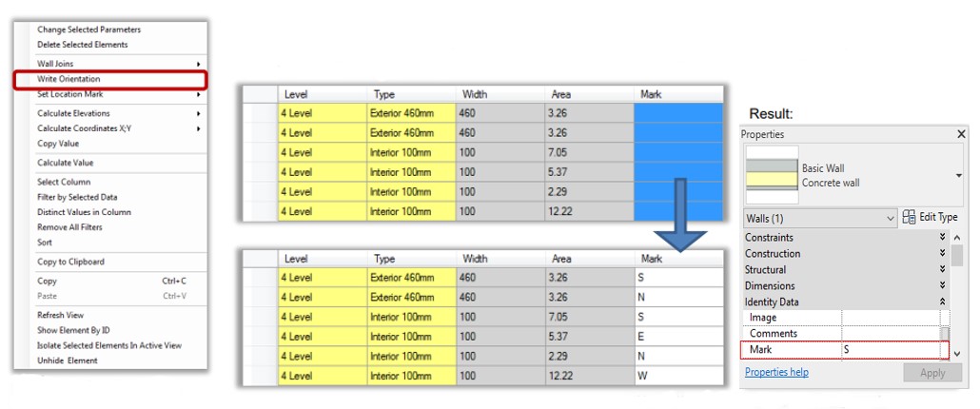Click the Apply button
This screenshot has width=980, height=409.
932,373
